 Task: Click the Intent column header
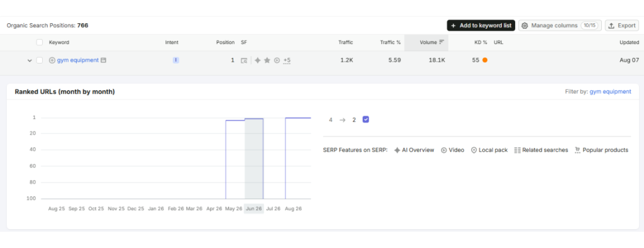click(172, 42)
